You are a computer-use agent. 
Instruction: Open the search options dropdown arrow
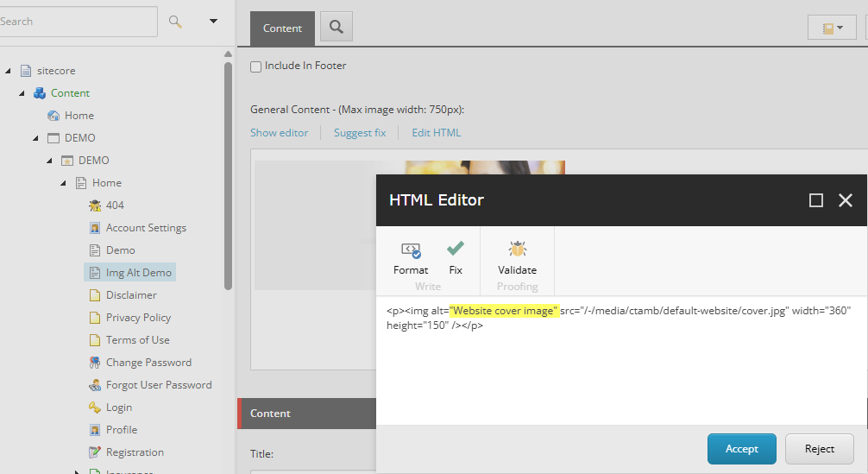point(213,22)
